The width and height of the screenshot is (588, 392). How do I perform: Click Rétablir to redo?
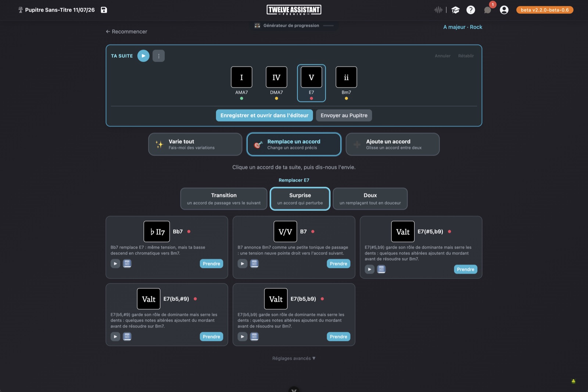click(466, 56)
